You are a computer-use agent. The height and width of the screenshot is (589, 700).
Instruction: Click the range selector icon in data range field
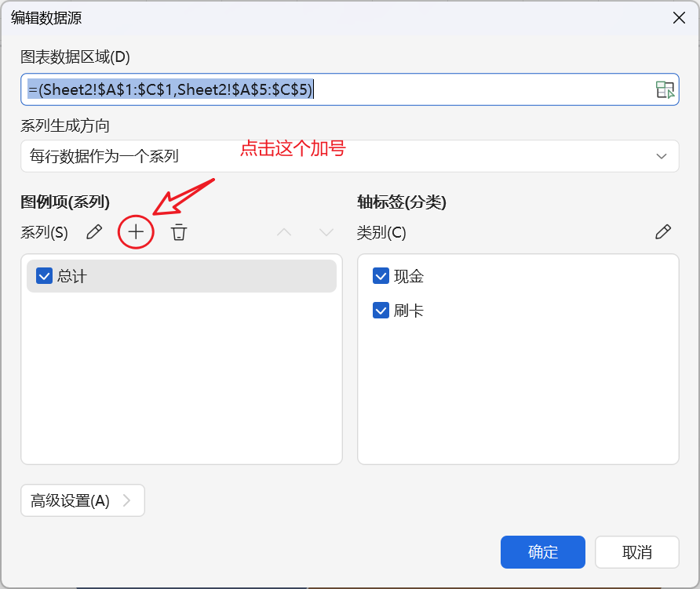click(665, 89)
